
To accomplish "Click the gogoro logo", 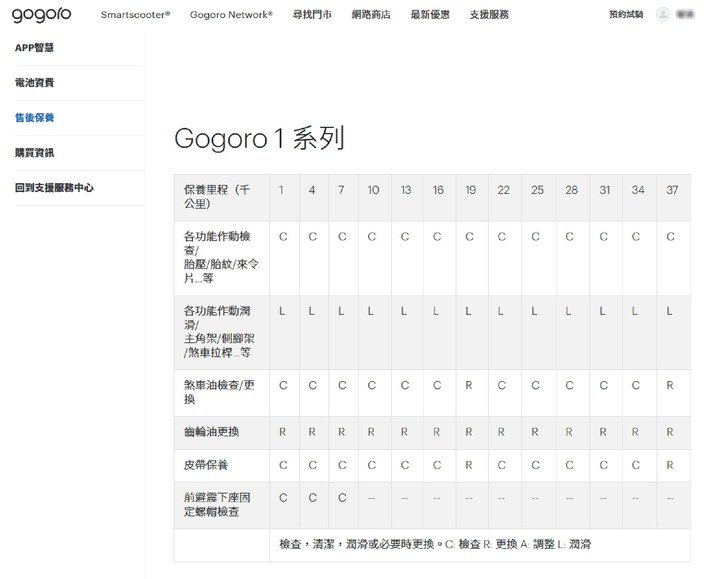I will tap(41, 15).
